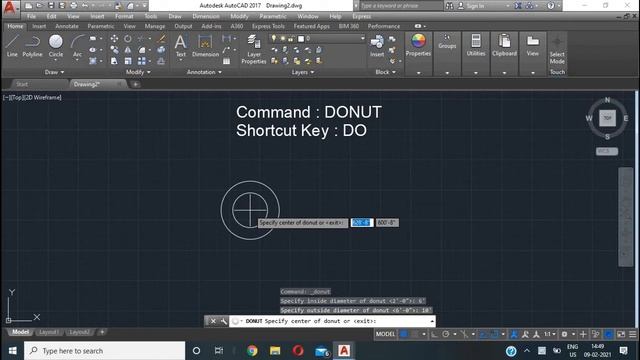Viewport: 640px width, 360px height.
Task: Switch to the Layout1 tab
Action: [x=49, y=332]
